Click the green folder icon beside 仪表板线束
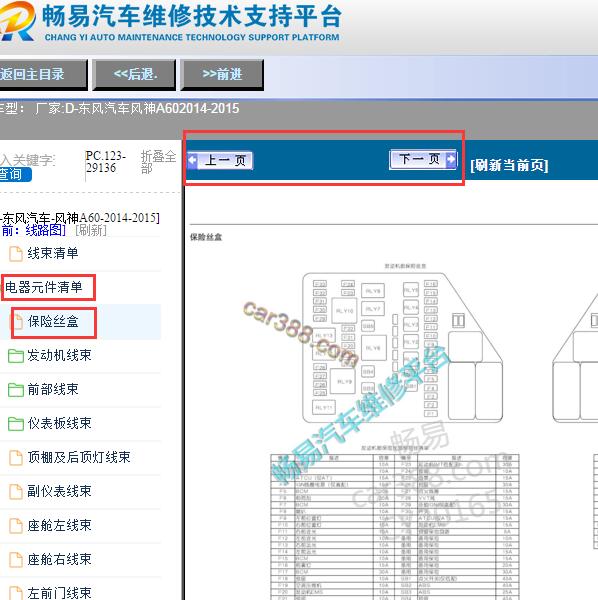This screenshot has height=600, width=598. (16, 424)
